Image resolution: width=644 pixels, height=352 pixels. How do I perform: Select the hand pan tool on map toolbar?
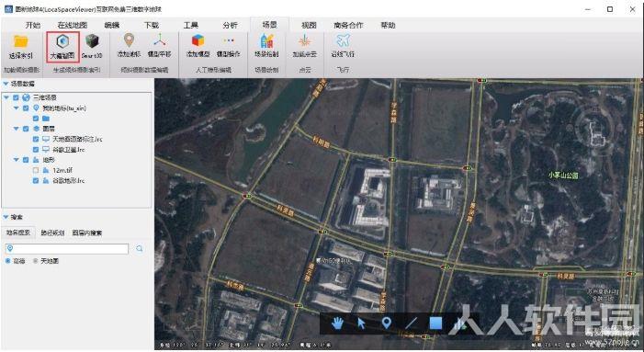click(x=337, y=324)
